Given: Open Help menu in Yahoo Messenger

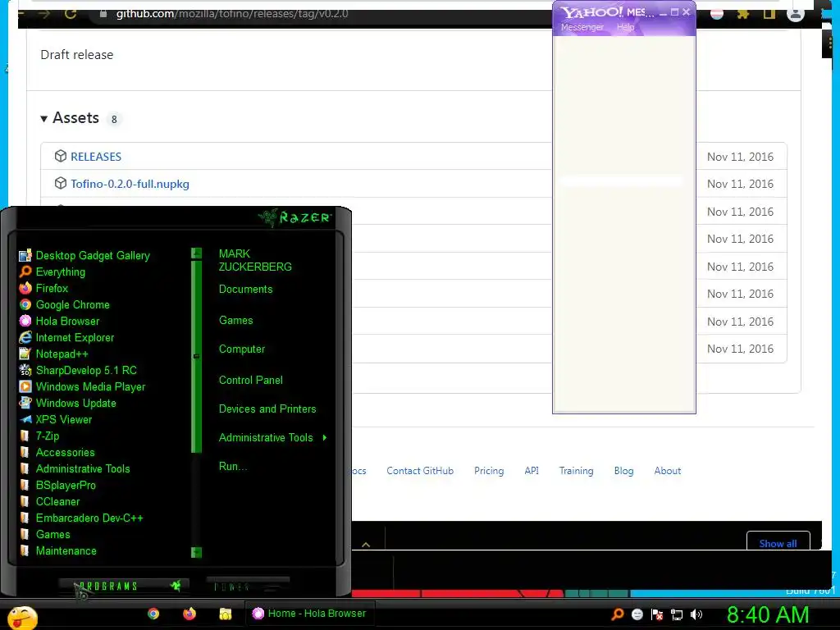Looking at the screenshot, I should (625, 27).
